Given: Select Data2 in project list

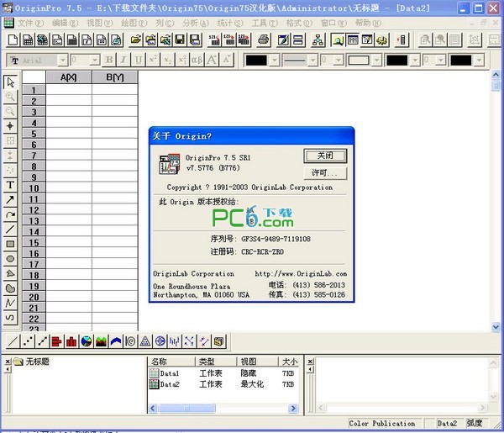Looking at the screenshot, I should (165, 384).
